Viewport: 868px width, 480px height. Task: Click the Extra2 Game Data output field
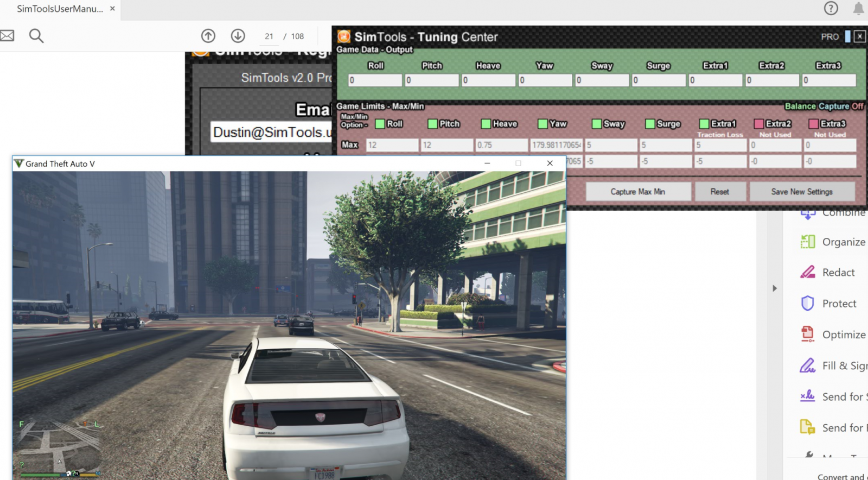pos(772,80)
